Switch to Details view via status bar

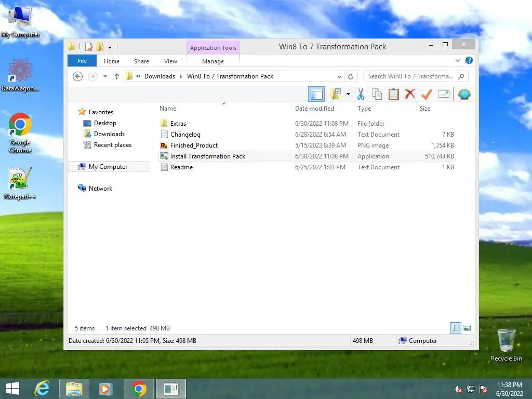click(455, 328)
